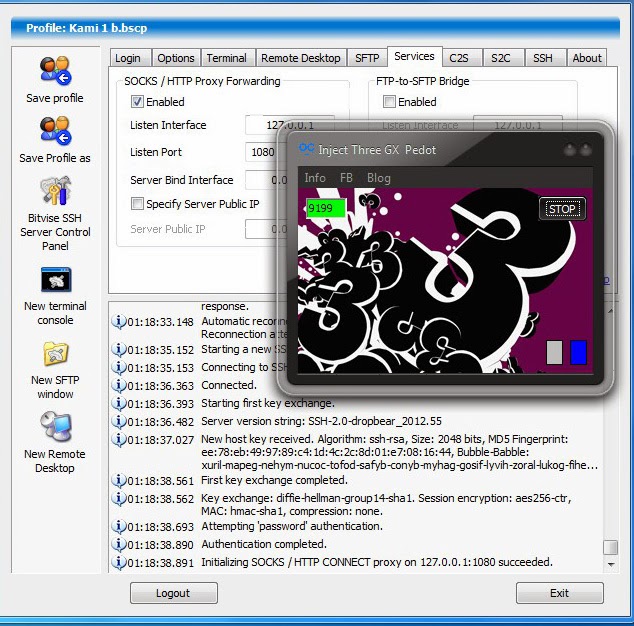
Task: Click the STOP button in Inject window
Action: click(562, 209)
